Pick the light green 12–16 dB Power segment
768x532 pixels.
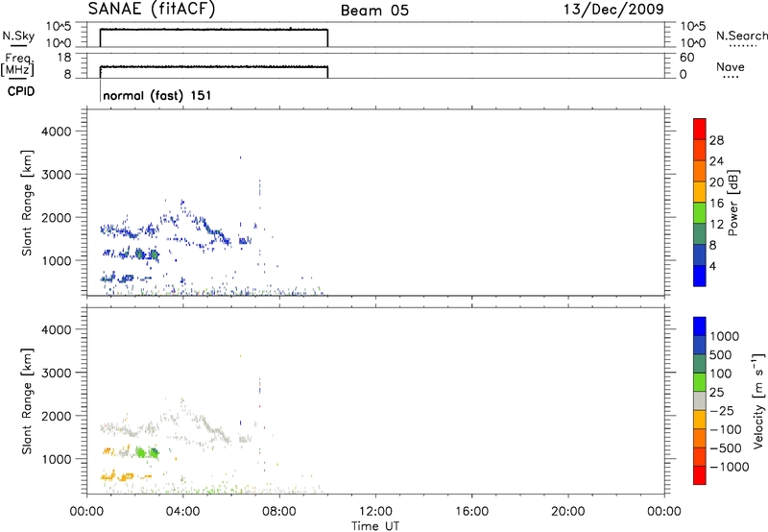(x=700, y=212)
